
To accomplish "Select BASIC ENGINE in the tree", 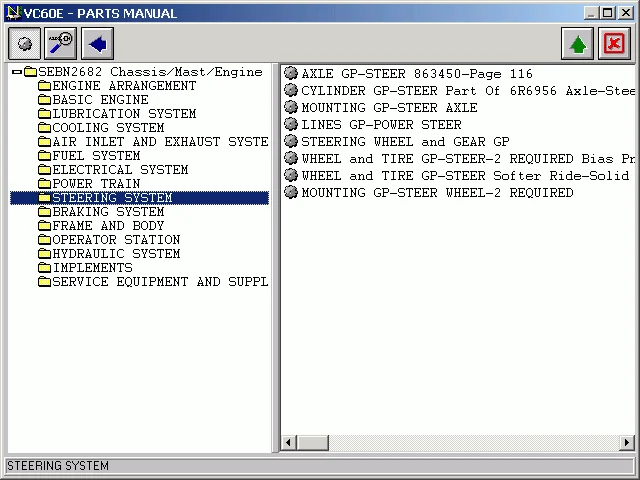I will [x=100, y=100].
